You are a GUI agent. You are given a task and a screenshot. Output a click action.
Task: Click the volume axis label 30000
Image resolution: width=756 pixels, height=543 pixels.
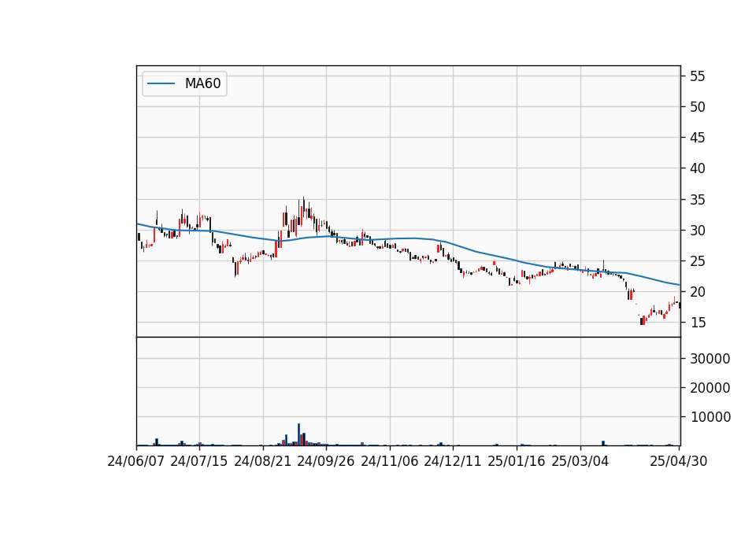click(710, 359)
